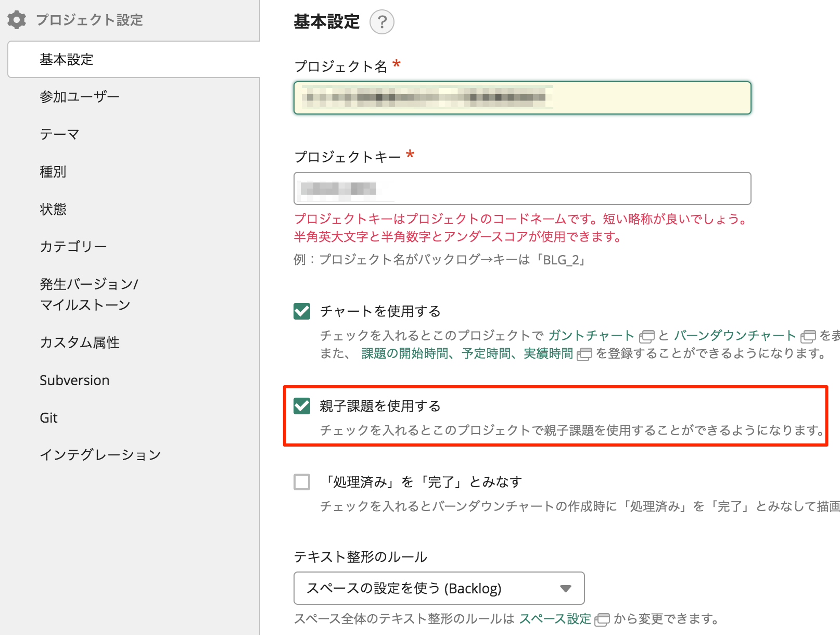Click external link icon after スペース設定
Screen dimensions: 840x635
(x=602, y=619)
